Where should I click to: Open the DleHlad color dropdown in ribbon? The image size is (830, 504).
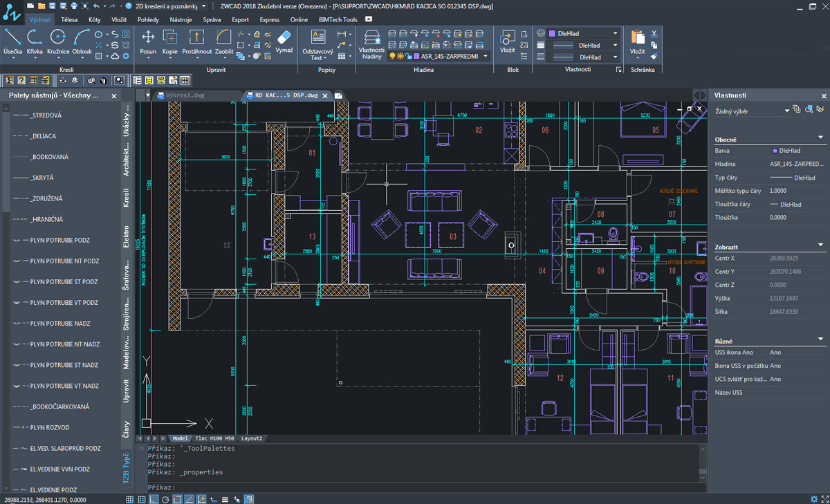point(615,33)
